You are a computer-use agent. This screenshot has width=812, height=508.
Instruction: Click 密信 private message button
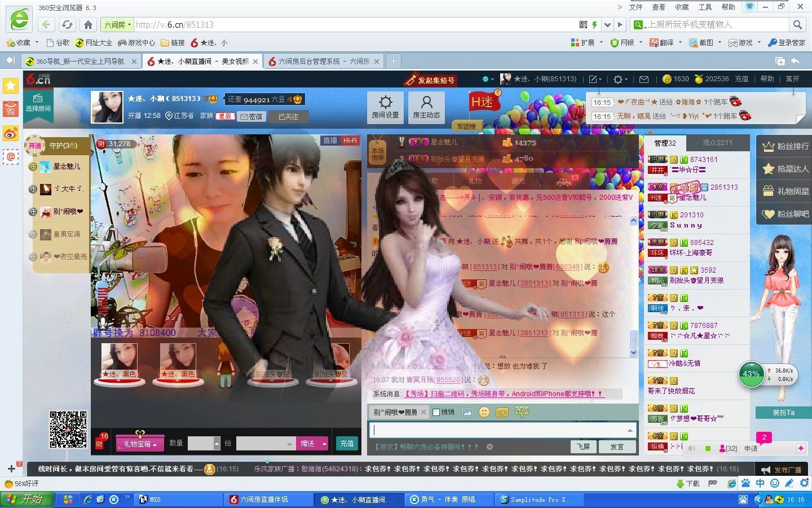(x=251, y=117)
